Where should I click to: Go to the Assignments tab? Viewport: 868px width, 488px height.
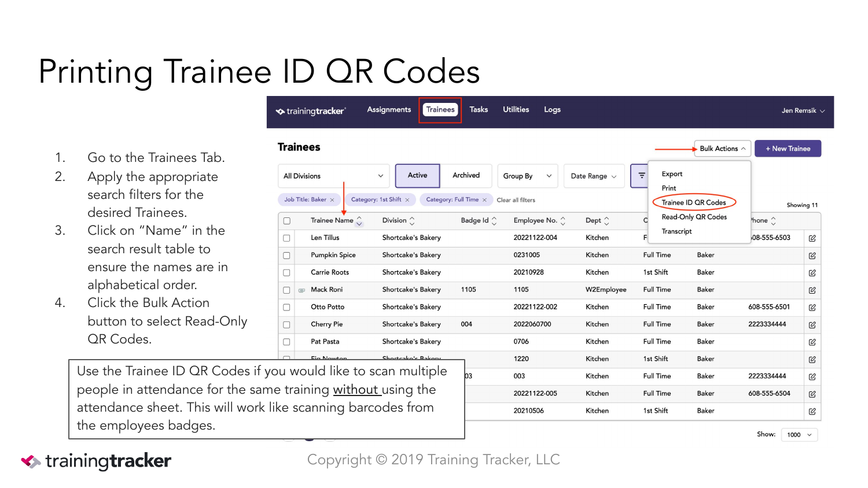(389, 109)
